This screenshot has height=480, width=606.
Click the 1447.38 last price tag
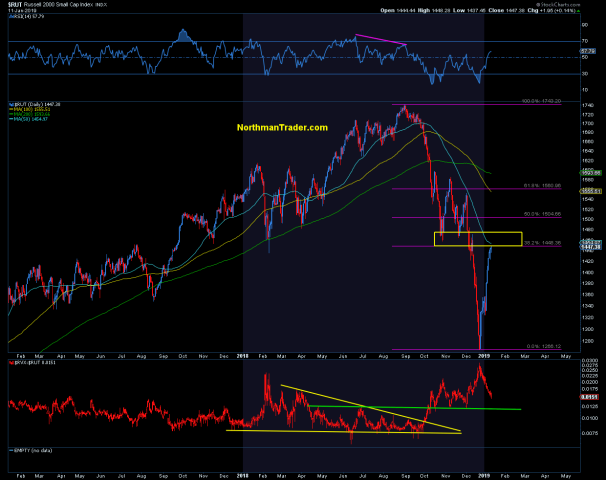(x=591, y=247)
